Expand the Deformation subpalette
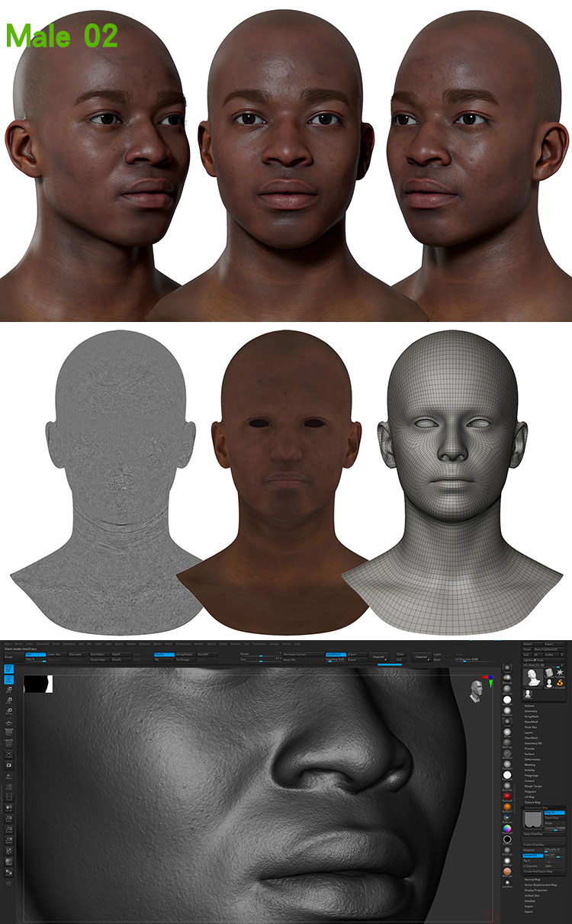 tap(532, 759)
